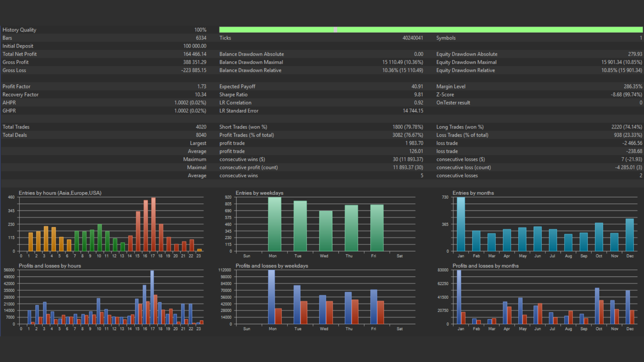Click the Profit Factor value 1.73
Screen dimensions: 644x362
pos(202,86)
